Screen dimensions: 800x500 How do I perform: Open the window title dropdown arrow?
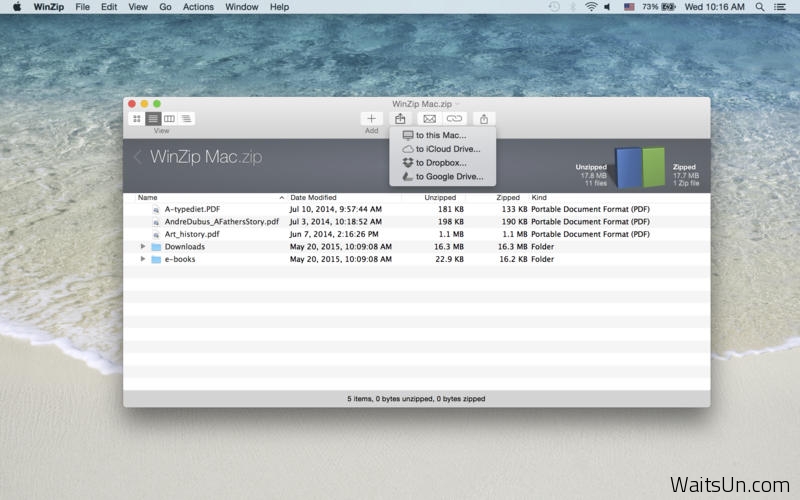pyautogui.click(x=457, y=104)
